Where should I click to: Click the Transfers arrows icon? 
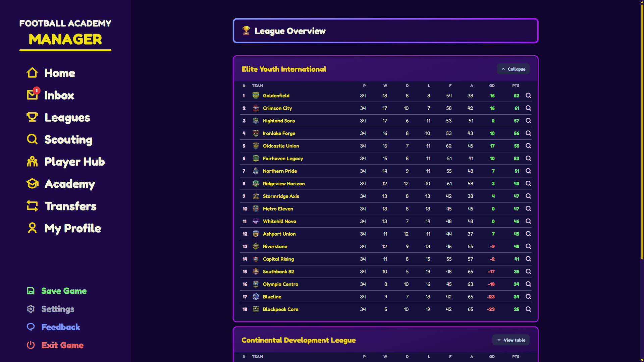coord(32,206)
